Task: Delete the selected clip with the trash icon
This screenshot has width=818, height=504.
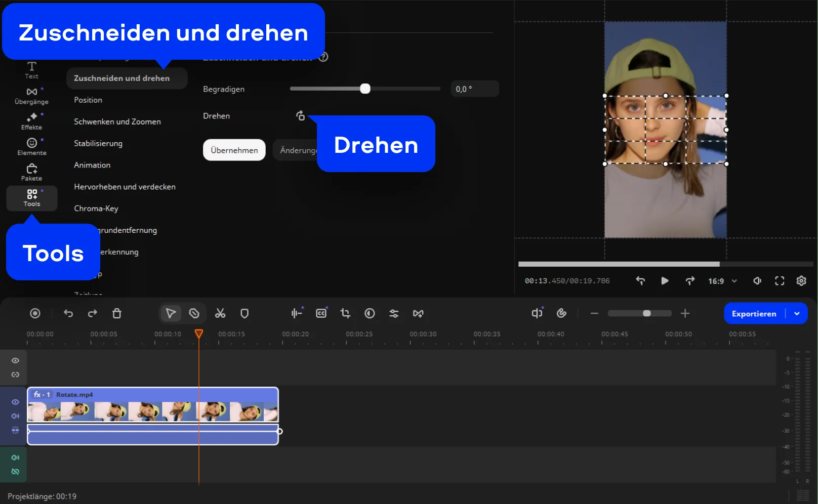Action: [117, 314]
